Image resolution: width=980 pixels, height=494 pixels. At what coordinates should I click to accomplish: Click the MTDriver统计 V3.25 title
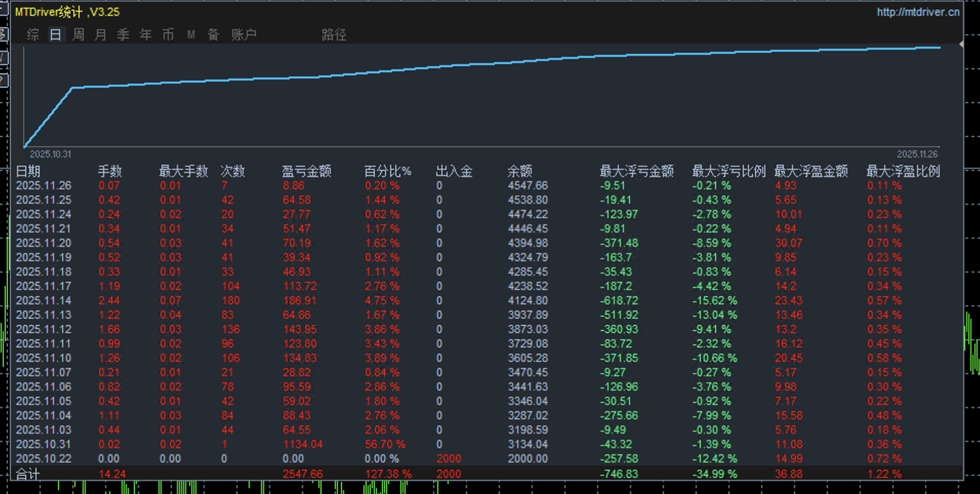point(66,11)
